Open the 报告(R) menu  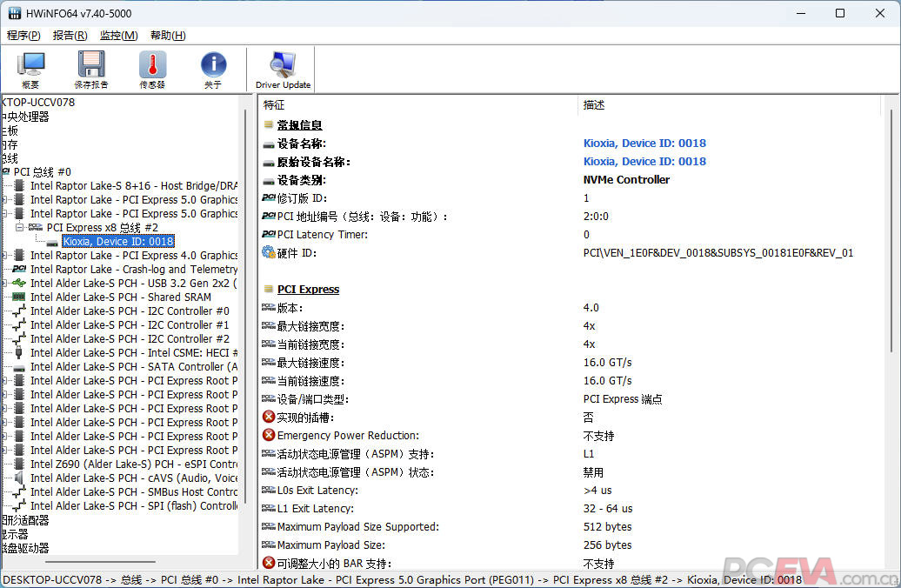tap(68, 36)
